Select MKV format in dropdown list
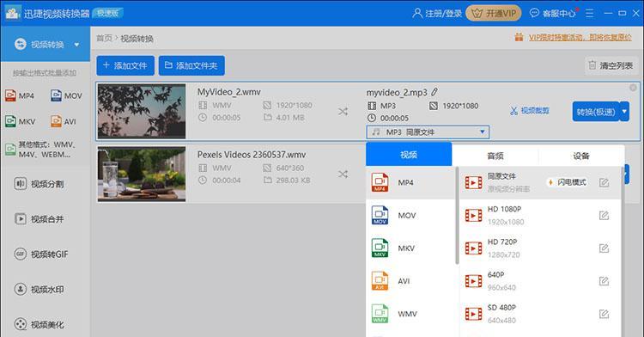The width and height of the screenshot is (644, 337). pos(410,248)
